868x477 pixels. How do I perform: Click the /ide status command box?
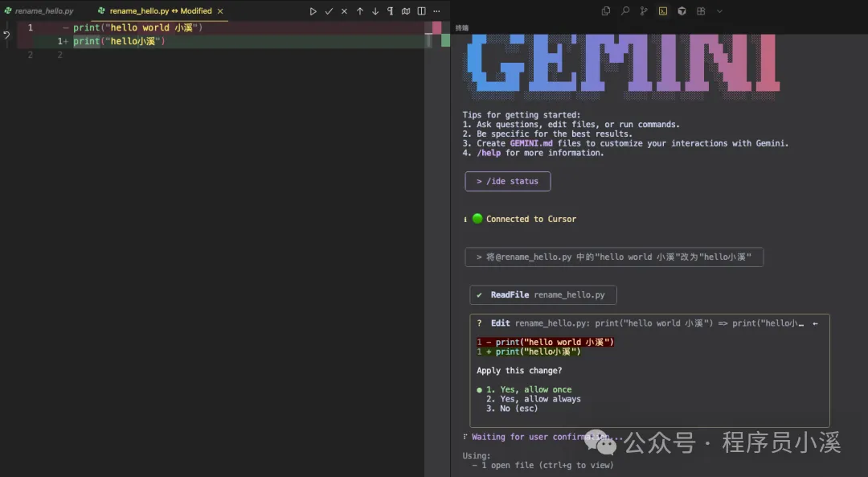pyautogui.click(x=508, y=181)
